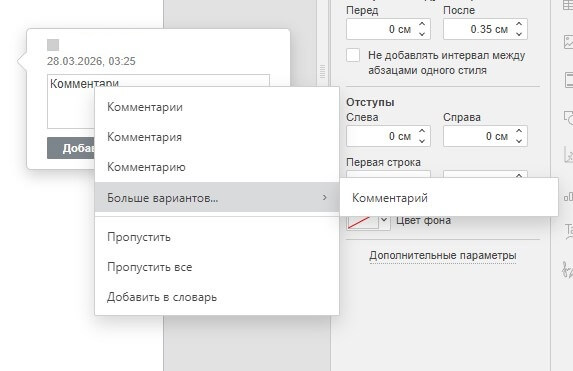
Task: Decrease the Перед spacing value
Action: (422, 34)
